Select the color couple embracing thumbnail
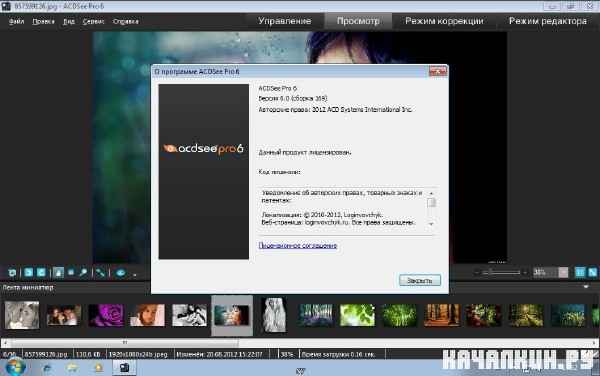The height and width of the screenshot is (376, 600). coord(64,316)
